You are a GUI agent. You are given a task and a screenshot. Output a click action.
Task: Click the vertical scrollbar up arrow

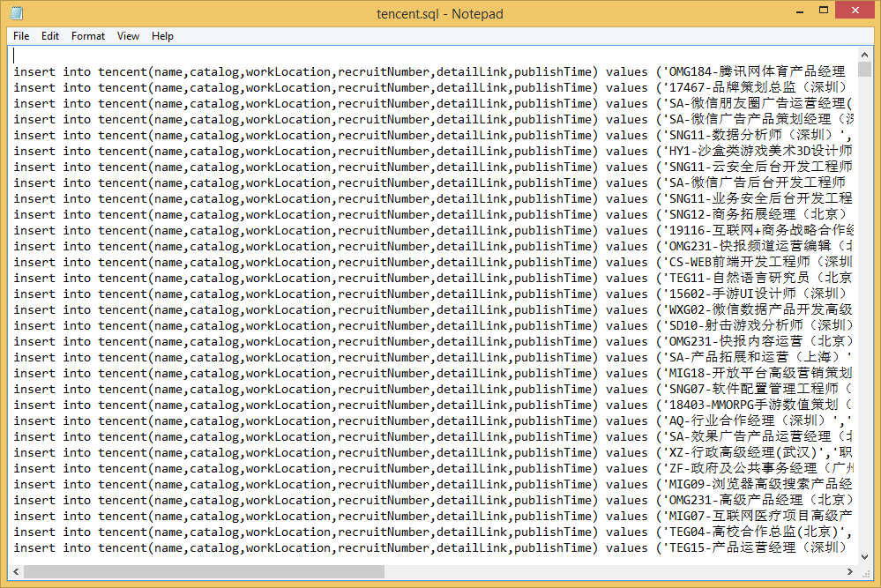tap(863, 54)
